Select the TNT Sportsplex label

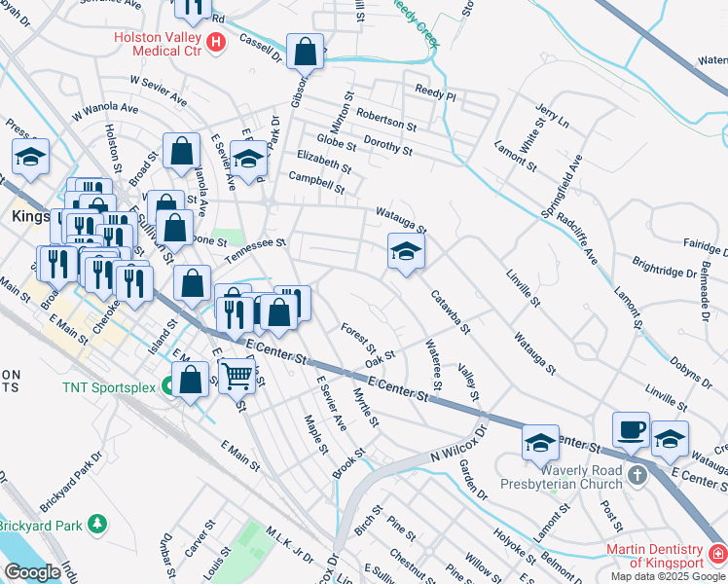pos(109,387)
